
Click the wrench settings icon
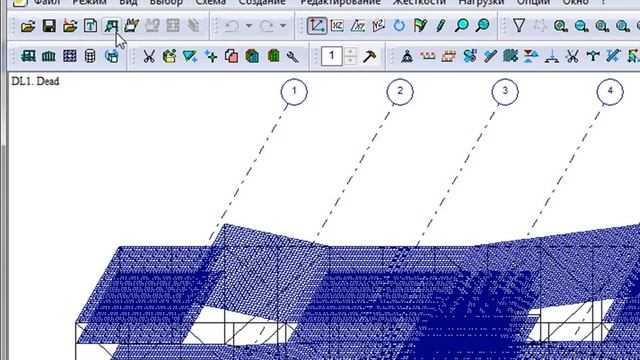(x=293, y=56)
